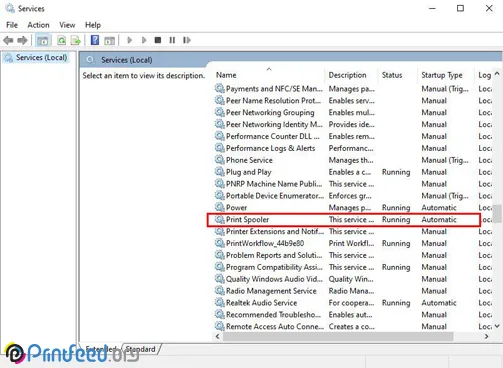Viewport: 503px width, 368px height.
Task: Click the Back arrow toolbar icon
Action: 8,40
